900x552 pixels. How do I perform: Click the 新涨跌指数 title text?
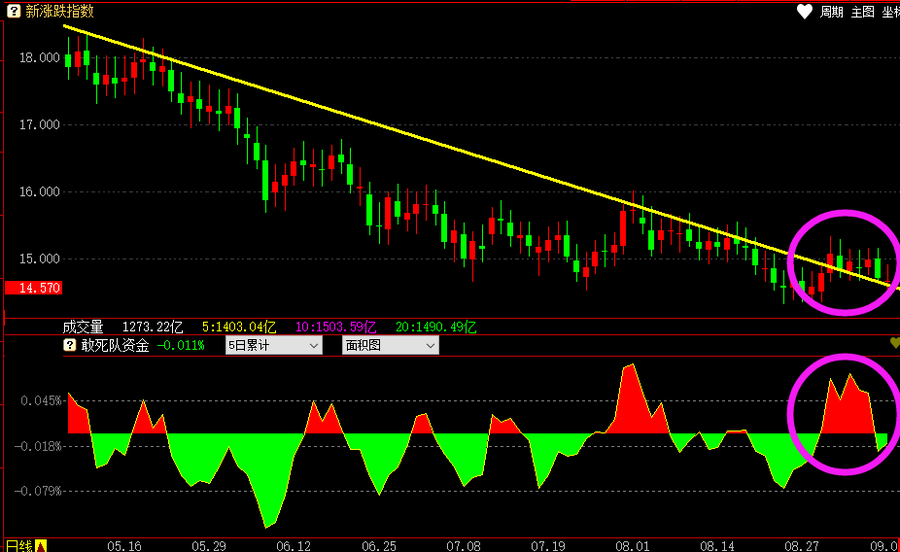[x=60, y=11]
